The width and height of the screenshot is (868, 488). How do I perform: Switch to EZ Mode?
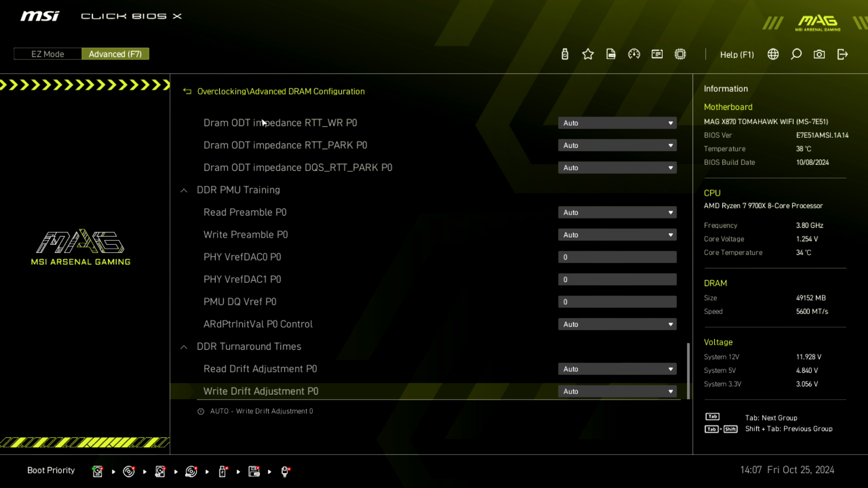pyautogui.click(x=47, y=54)
